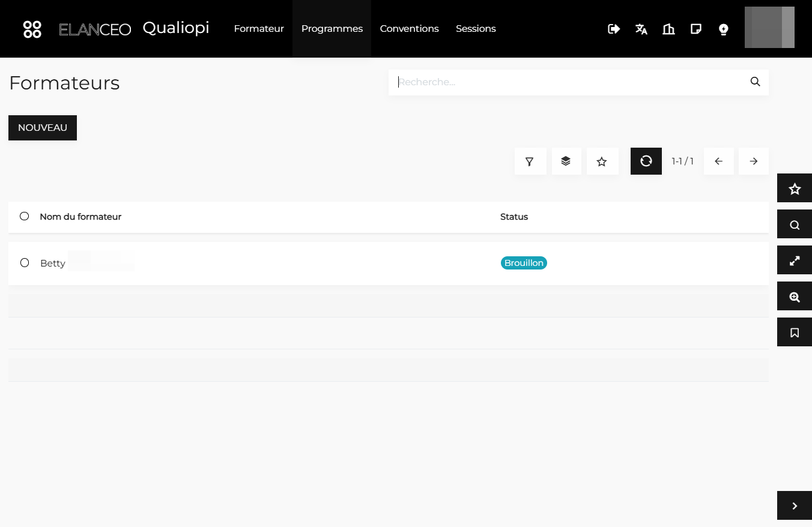The height and width of the screenshot is (527, 812).
Task: Toggle fullscreen expand arrows icon
Action: click(x=795, y=260)
